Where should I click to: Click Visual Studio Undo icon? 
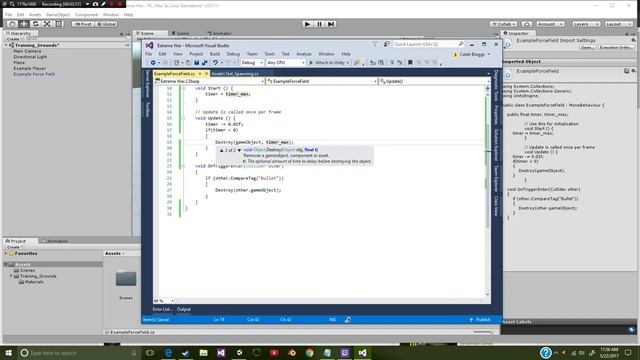tap(216, 63)
